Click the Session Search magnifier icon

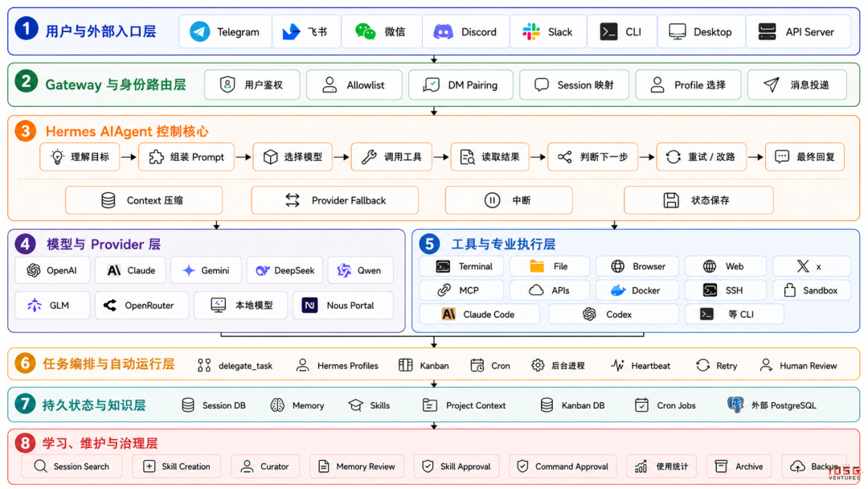[x=40, y=466]
